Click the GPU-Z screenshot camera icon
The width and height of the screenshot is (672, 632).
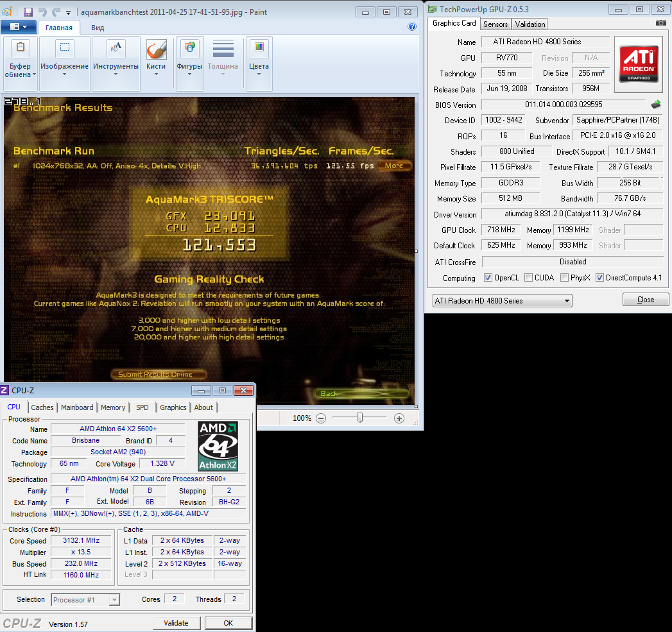661,23
